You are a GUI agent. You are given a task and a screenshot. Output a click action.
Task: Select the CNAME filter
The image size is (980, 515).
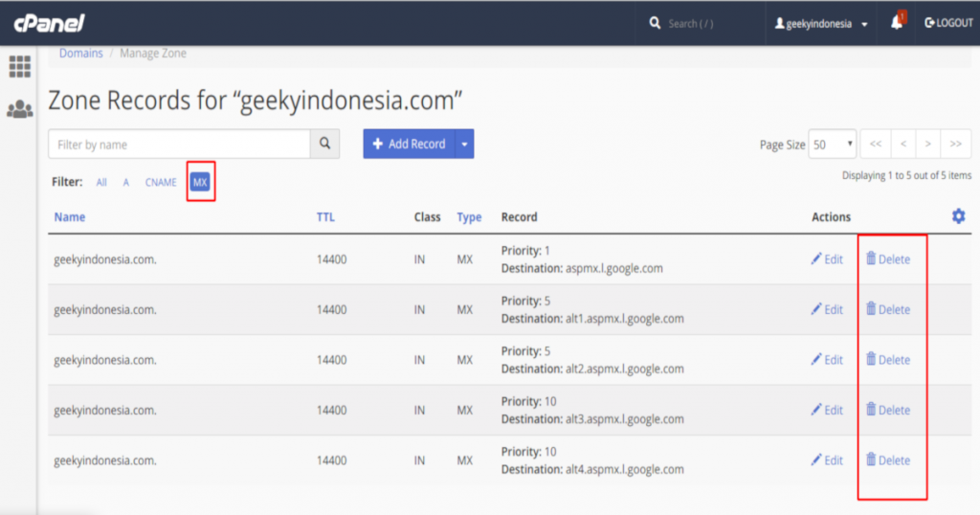(161, 183)
